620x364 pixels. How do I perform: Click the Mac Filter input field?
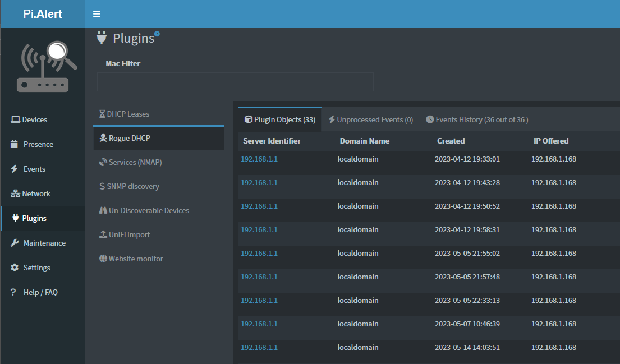(x=235, y=82)
